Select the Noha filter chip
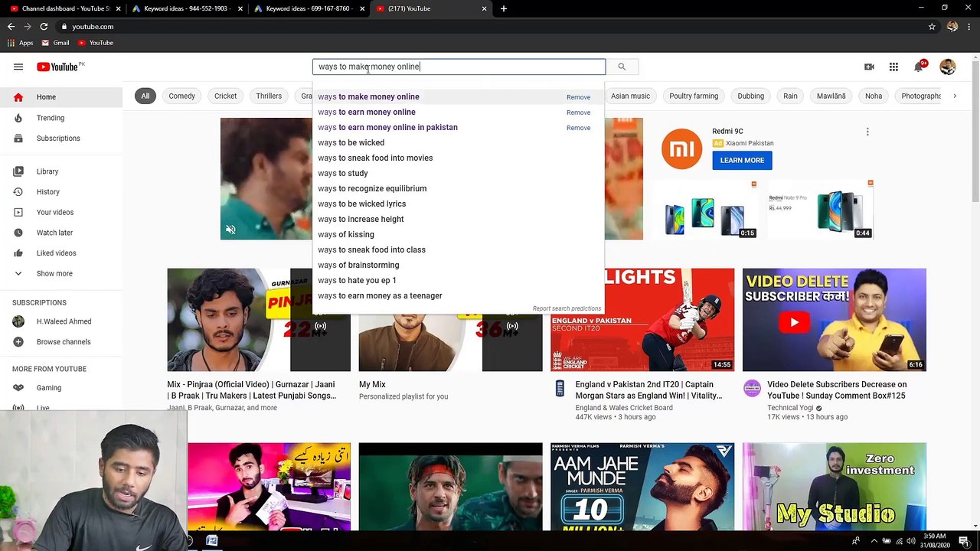980x551 pixels. pyautogui.click(x=874, y=96)
